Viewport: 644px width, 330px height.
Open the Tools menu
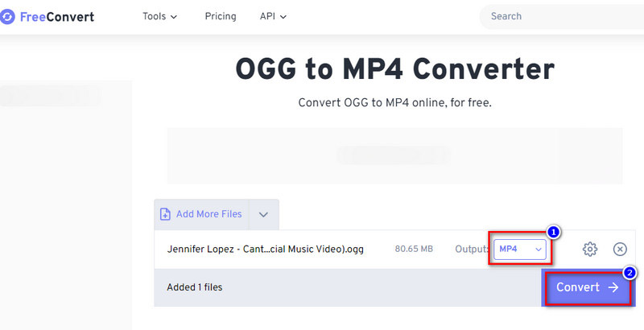159,16
